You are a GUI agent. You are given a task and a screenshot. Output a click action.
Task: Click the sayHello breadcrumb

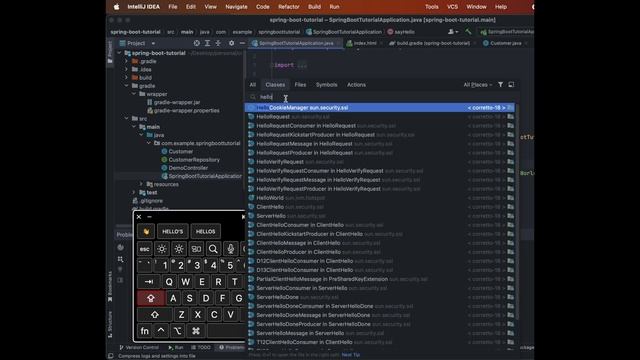tap(401, 32)
